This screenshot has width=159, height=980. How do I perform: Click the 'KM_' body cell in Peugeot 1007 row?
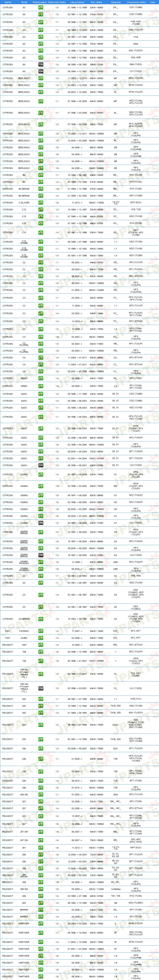[115, 645]
